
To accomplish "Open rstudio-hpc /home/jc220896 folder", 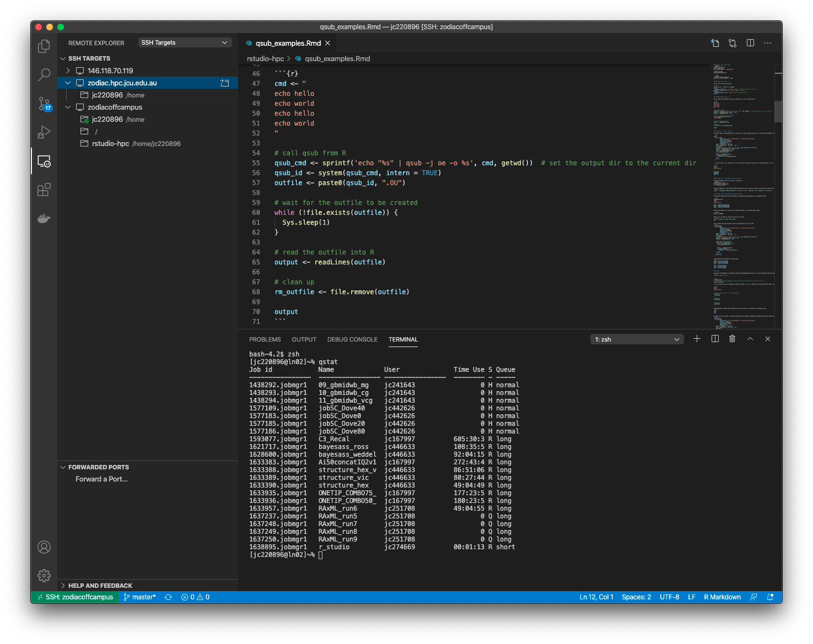I will [x=148, y=144].
